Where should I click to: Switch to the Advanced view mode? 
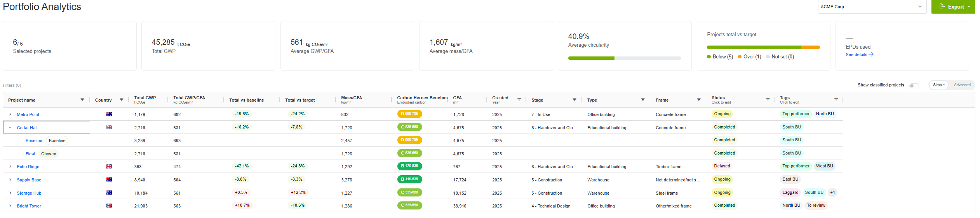962,85
